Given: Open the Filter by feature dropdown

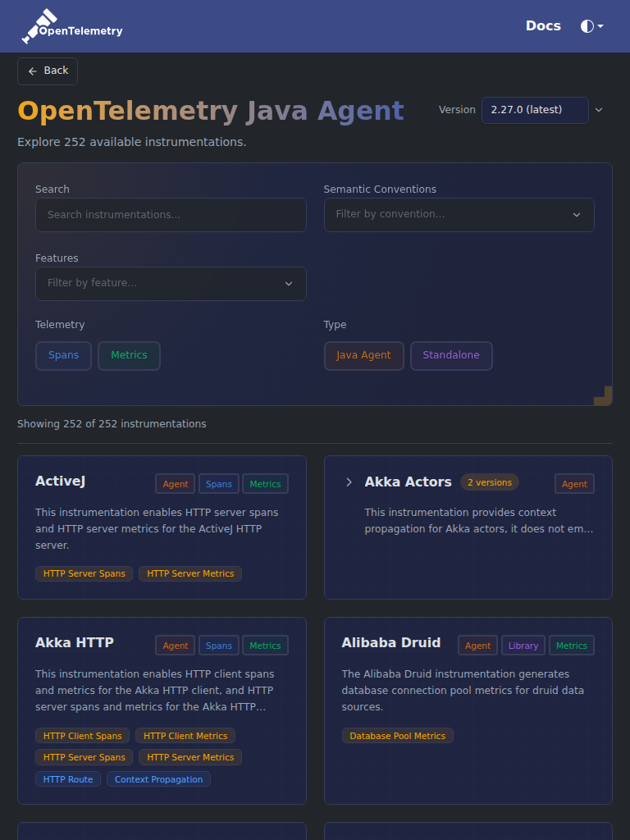Looking at the screenshot, I should point(171,283).
